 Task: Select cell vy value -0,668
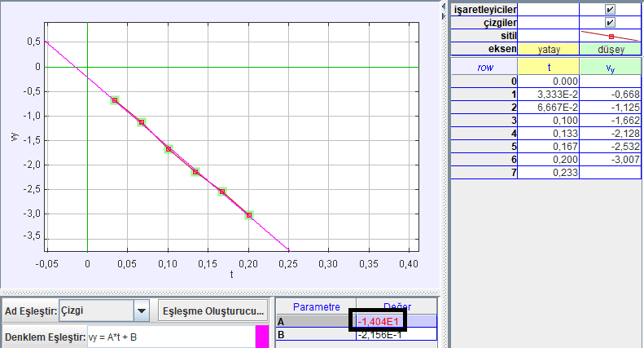[x=611, y=95]
